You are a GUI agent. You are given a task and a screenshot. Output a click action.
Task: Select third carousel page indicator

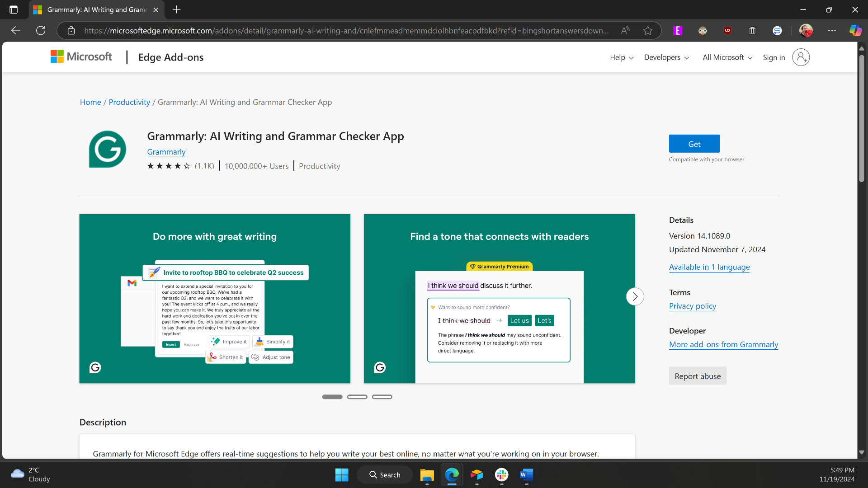pyautogui.click(x=382, y=397)
